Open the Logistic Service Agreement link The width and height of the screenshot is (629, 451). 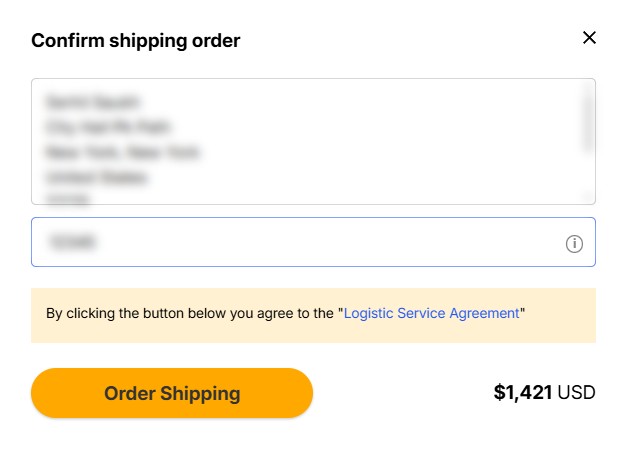(431, 313)
